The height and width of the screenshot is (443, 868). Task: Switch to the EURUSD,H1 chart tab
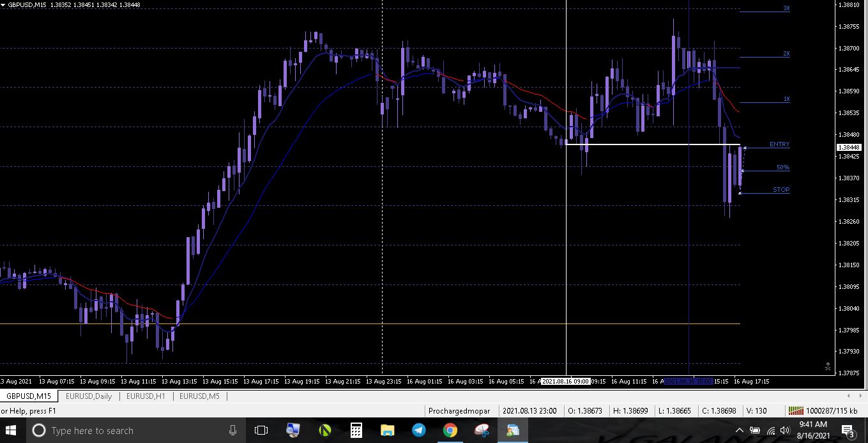(x=146, y=396)
